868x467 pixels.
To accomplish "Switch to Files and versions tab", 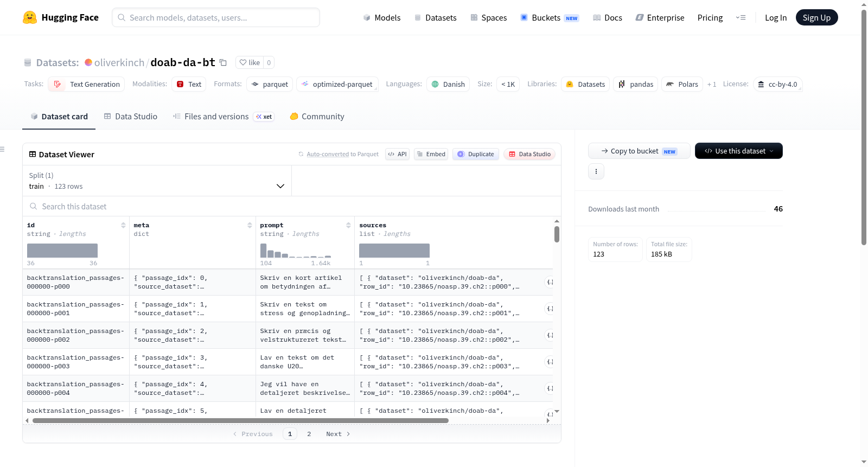I will click(223, 116).
